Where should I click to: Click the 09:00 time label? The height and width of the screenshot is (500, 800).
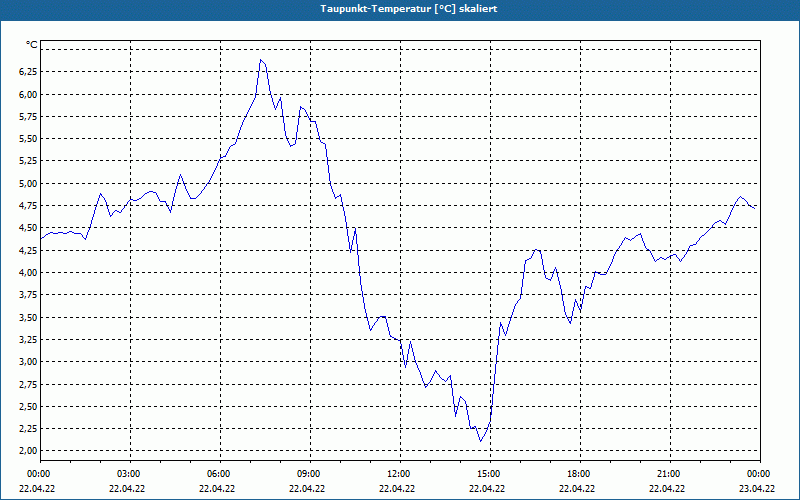pyautogui.click(x=310, y=474)
